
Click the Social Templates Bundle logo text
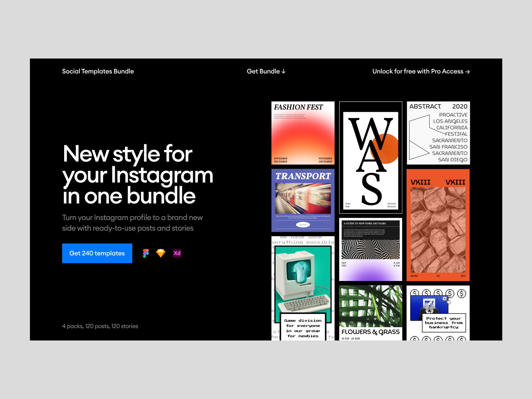point(98,71)
